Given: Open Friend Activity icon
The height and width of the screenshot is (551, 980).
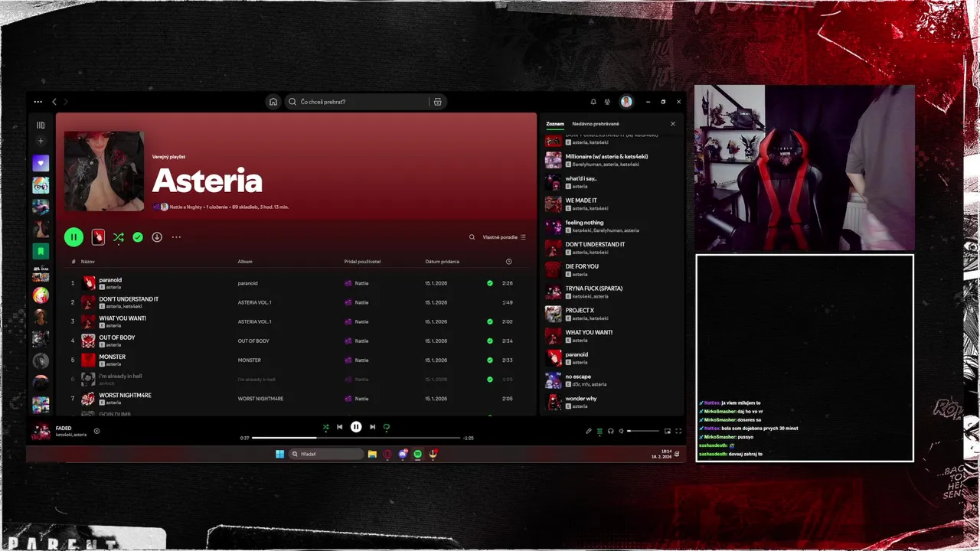Looking at the screenshot, I should (607, 102).
